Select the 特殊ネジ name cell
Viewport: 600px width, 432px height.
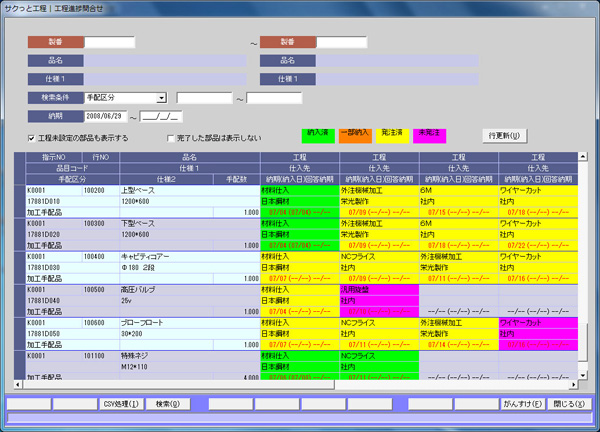pos(190,356)
